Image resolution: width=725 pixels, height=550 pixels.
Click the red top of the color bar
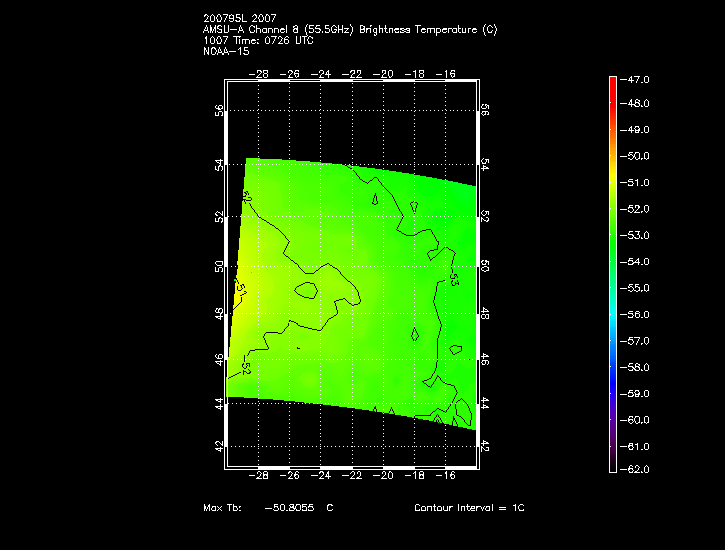pyautogui.click(x=613, y=86)
